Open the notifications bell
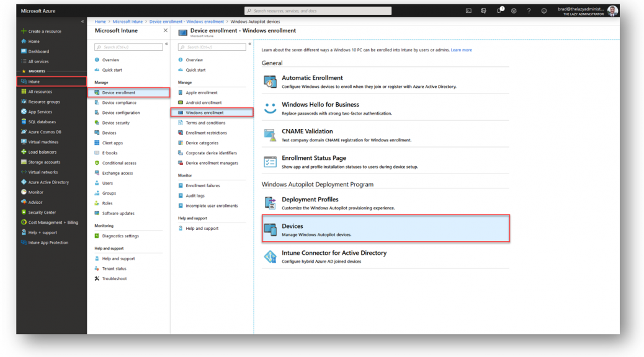 [x=499, y=11]
